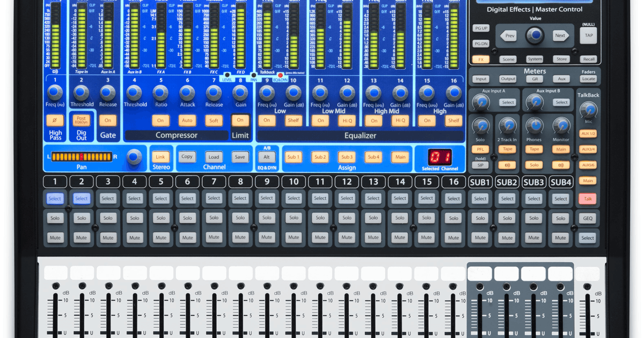Open the System menu
This screenshot has height=338, width=644.
click(536, 59)
